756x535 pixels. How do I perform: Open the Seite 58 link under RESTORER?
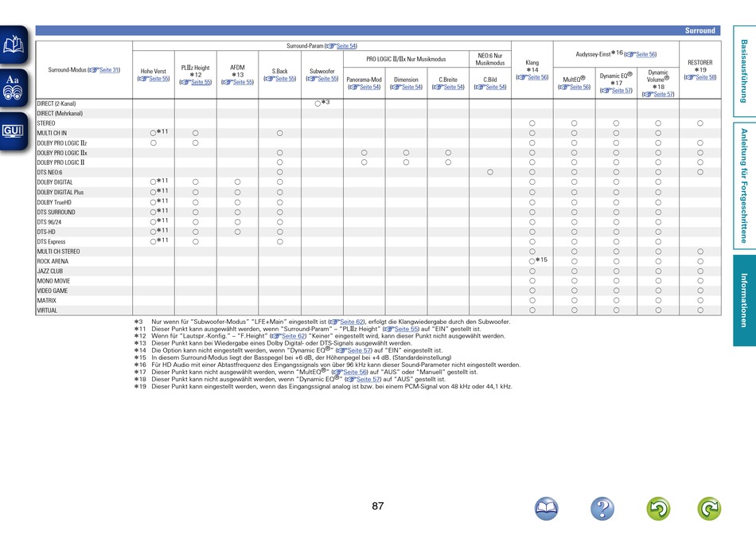point(705,77)
